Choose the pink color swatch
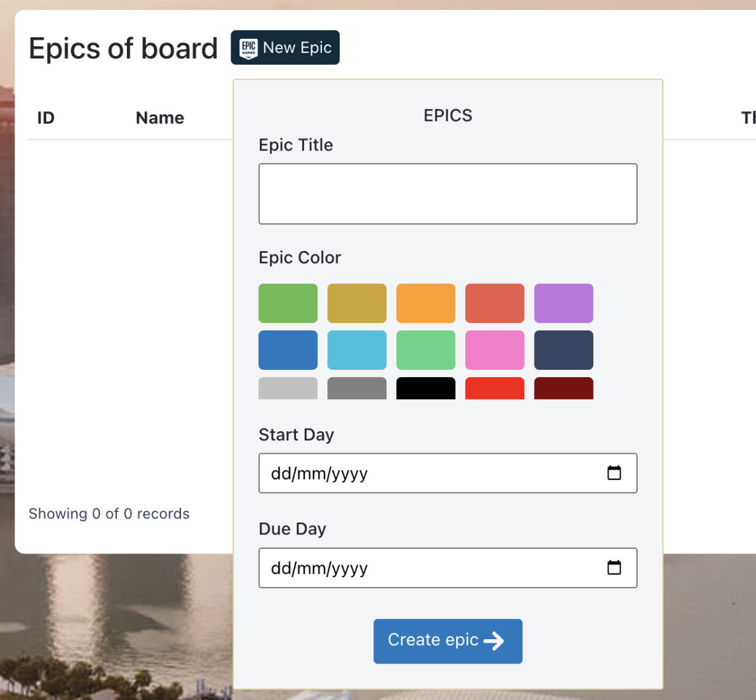Screen dimensions: 756x700 (494, 350)
